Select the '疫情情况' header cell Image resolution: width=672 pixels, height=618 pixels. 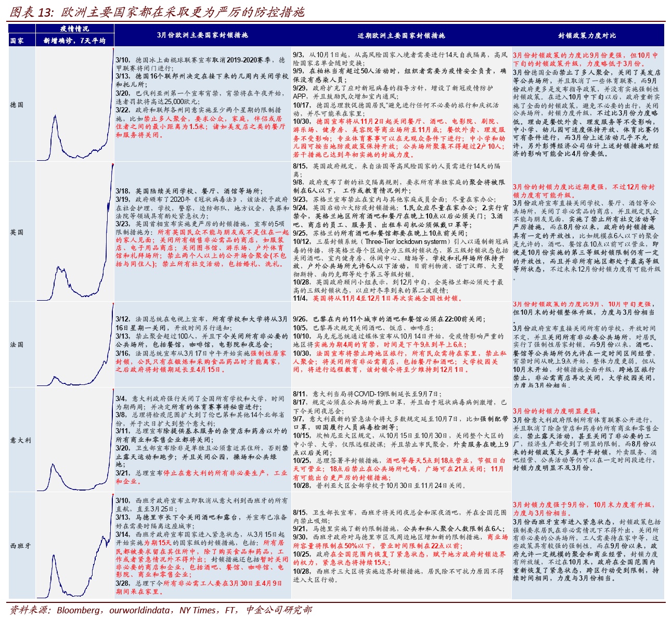click(74, 29)
